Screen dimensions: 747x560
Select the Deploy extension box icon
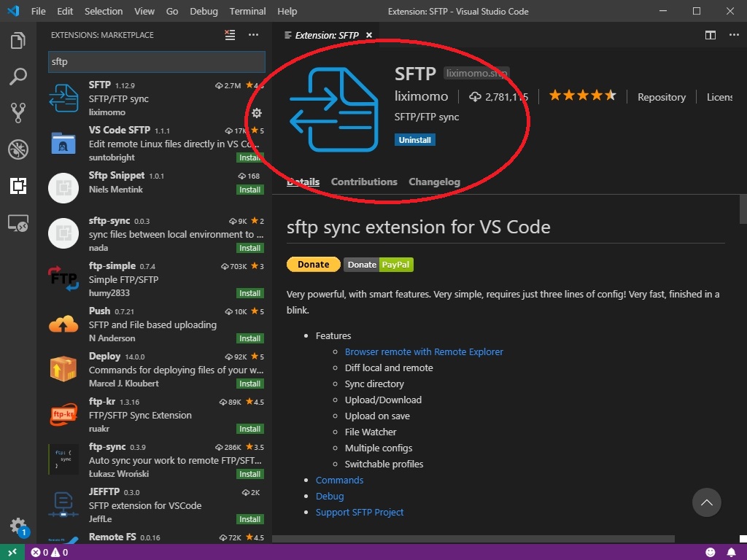tap(63, 369)
